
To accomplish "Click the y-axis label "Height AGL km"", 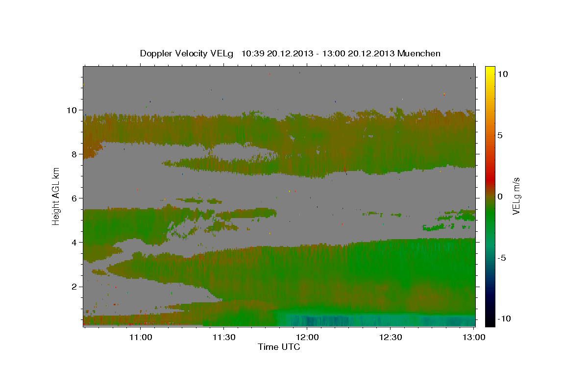I will point(56,196).
